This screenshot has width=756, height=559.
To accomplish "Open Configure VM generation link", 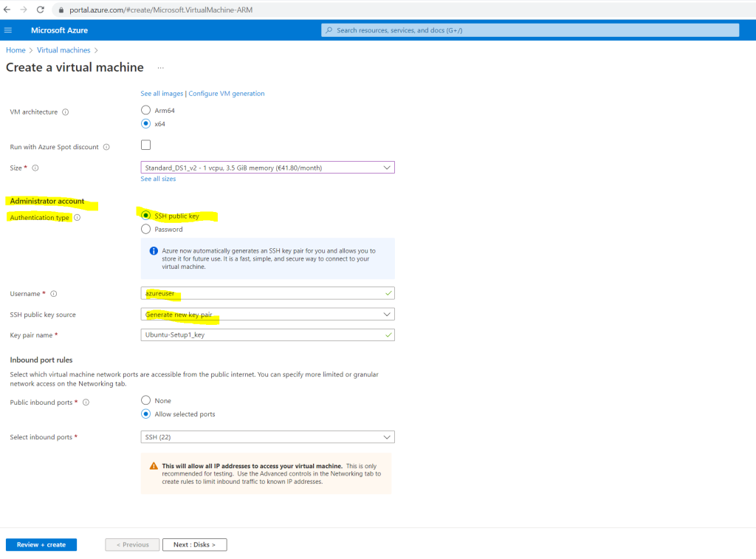I will coord(227,94).
